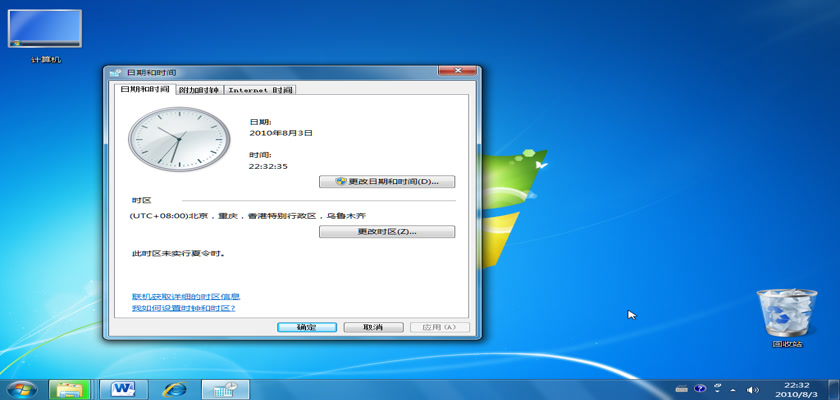Viewport: 840px width, 400px height.
Task: Click the keyboard input method tray icon
Action: click(681, 388)
